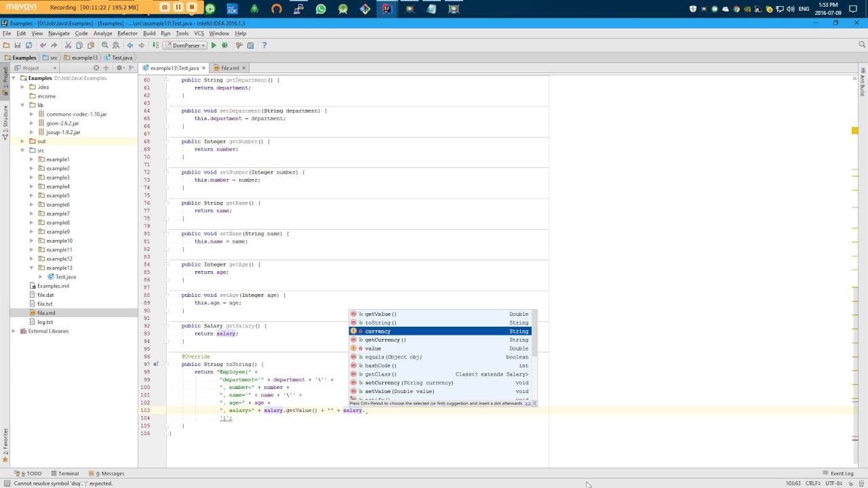The image size is (868, 488).
Task: Click the Synchronize refresh icon
Action: (x=28, y=45)
